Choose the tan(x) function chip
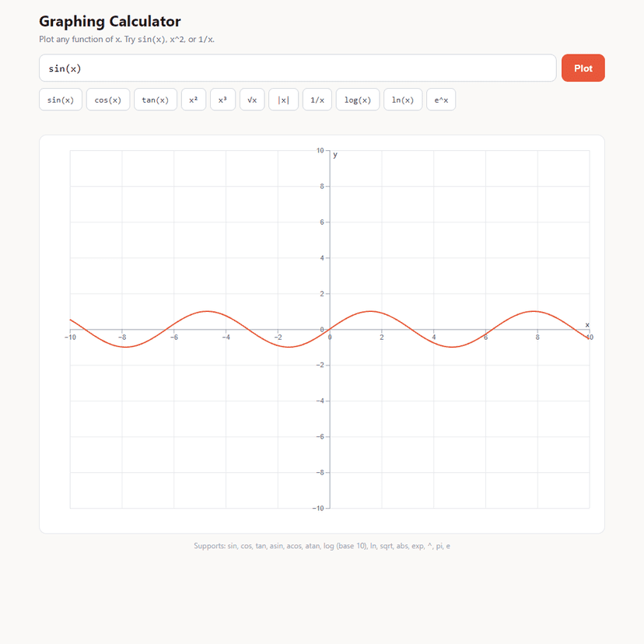The image size is (644, 644). pyautogui.click(x=156, y=100)
